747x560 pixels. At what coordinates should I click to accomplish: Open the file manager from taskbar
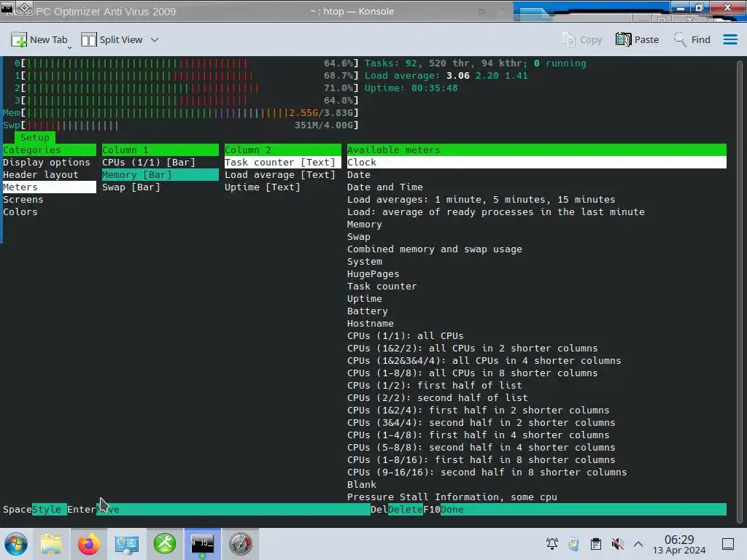pos(51,544)
